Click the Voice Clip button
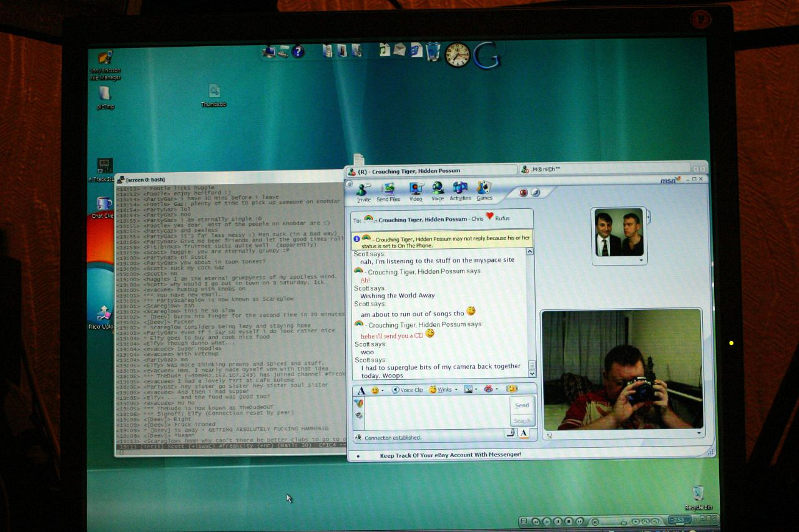The width and height of the screenshot is (799, 532). tap(408, 390)
